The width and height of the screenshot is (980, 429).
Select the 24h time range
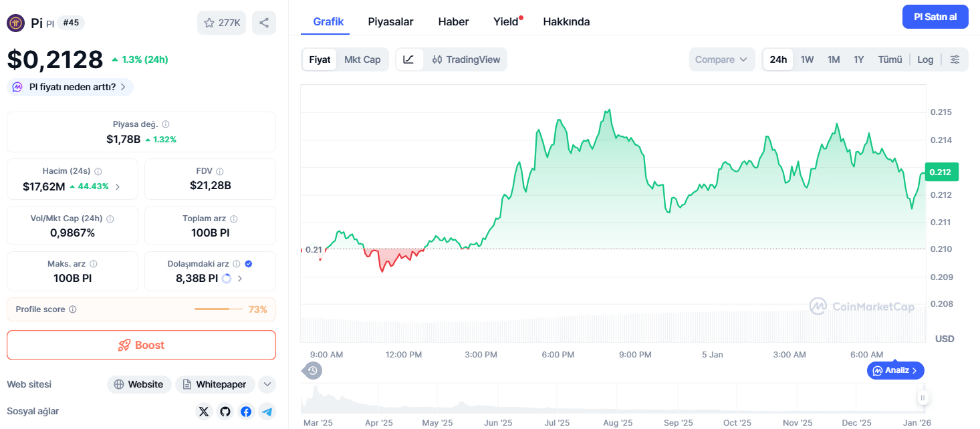778,59
